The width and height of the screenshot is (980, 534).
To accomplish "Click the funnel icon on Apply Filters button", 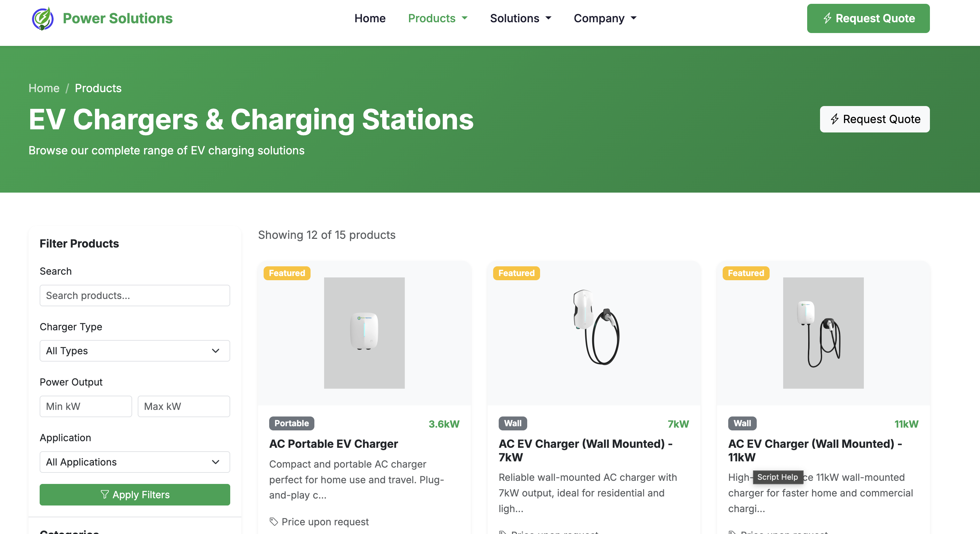I will pos(105,494).
